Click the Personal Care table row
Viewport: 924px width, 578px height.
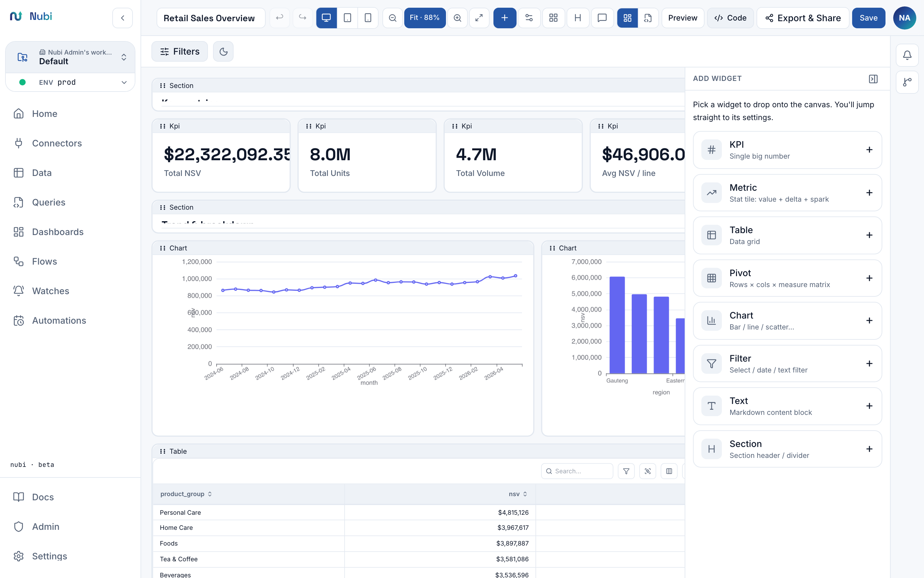click(419, 512)
